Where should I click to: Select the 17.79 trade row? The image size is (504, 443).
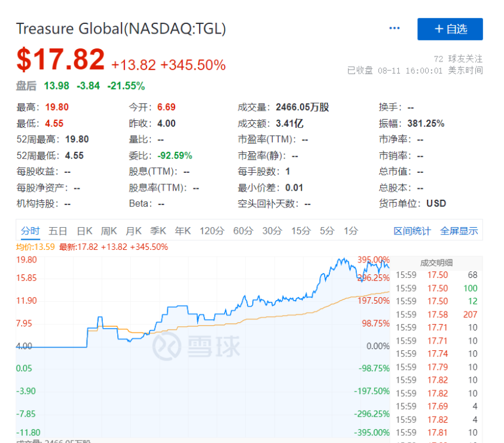coord(436,367)
